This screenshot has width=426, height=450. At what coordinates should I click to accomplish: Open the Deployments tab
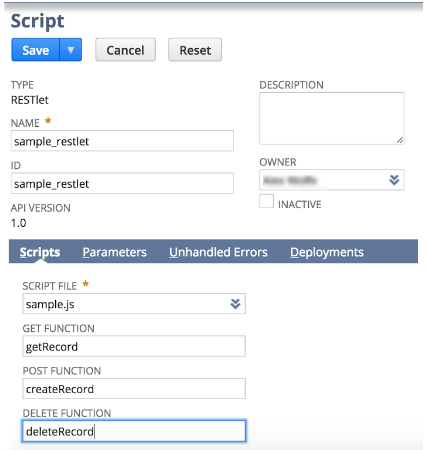click(x=327, y=252)
